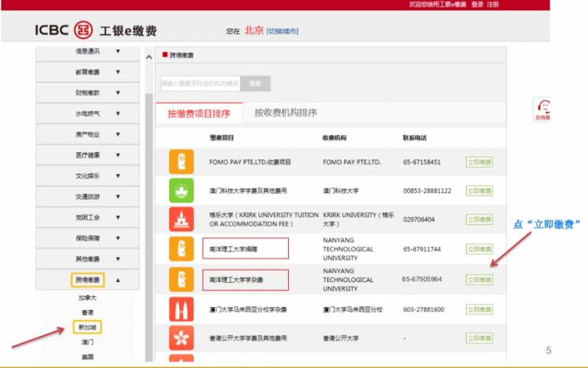This screenshot has width=588, height=368.
Task: Expand the 教育缴费 category
Action: coord(117,72)
